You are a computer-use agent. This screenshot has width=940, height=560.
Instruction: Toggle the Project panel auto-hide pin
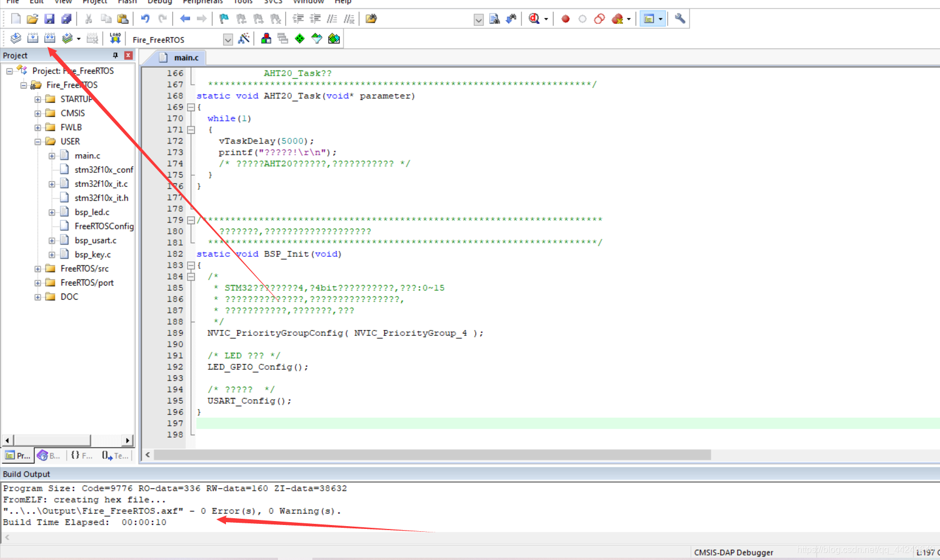[x=115, y=55]
